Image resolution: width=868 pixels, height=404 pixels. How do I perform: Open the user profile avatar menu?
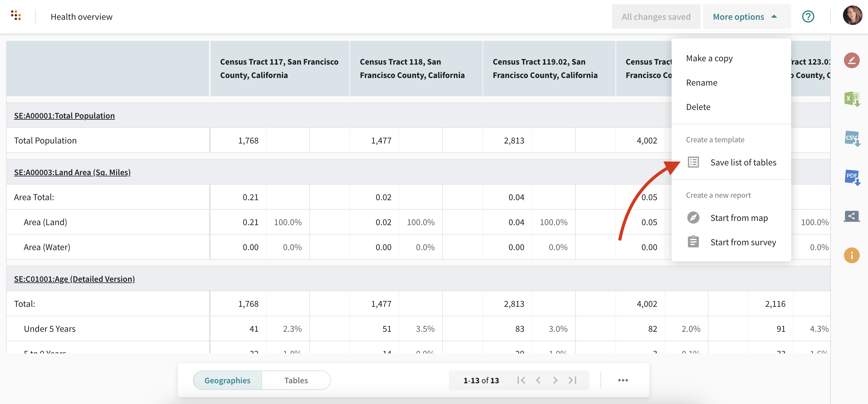click(852, 16)
